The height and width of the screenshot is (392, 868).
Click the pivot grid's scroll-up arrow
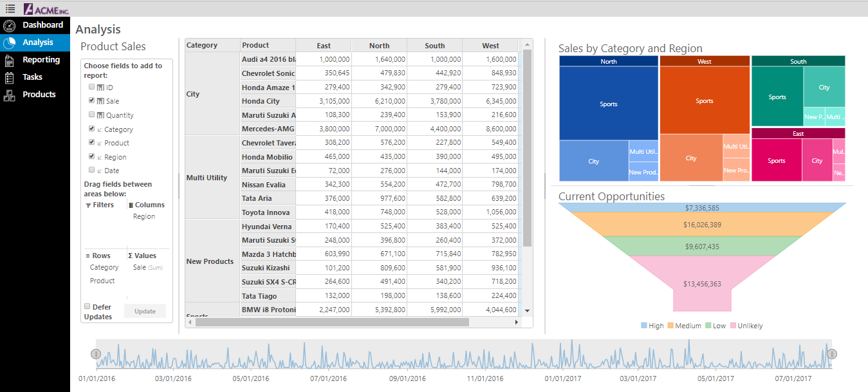point(528,44)
